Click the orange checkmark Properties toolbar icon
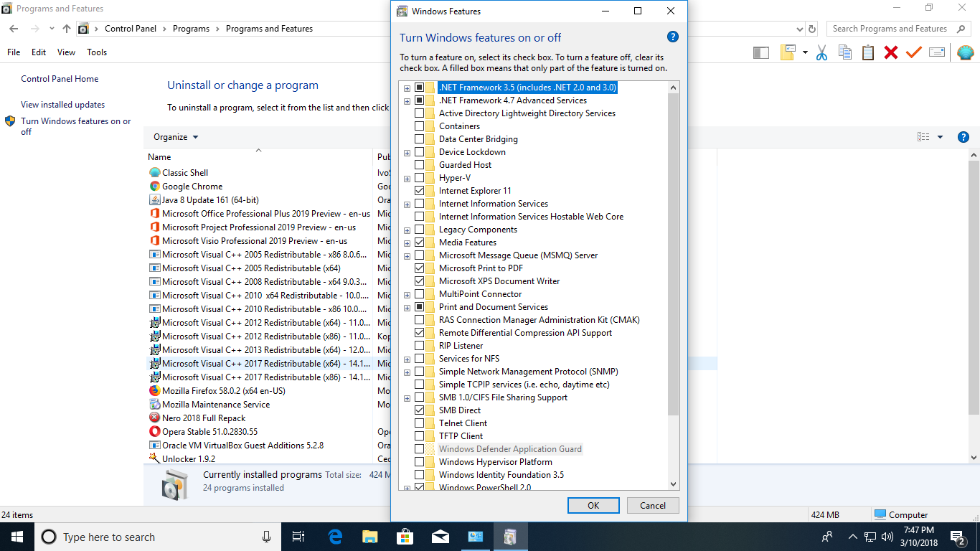Image resolution: width=980 pixels, height=551 pixels. click(913, 52)
